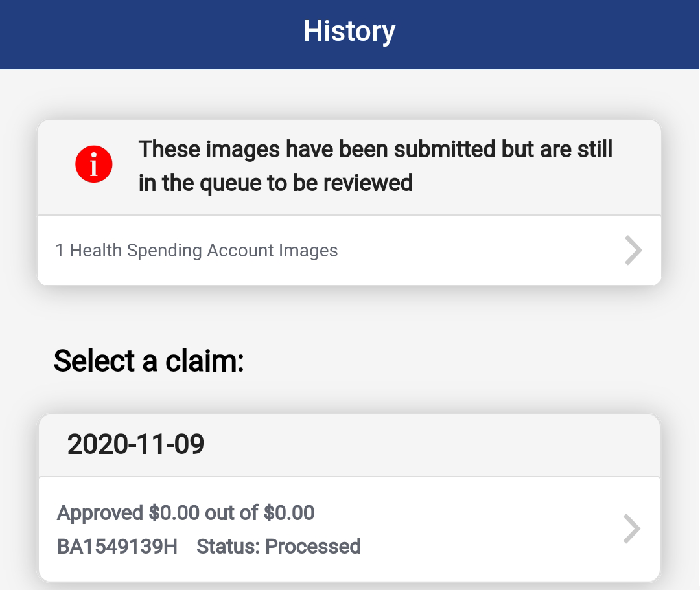Click the word 'claim:' in the heading

point(204,361)
